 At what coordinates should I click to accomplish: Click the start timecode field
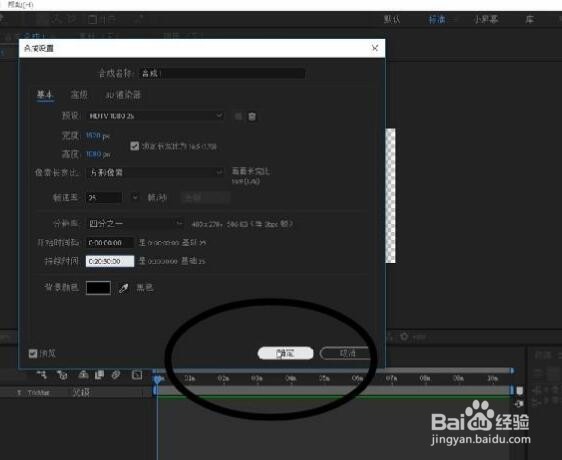[x=110, y=243]
